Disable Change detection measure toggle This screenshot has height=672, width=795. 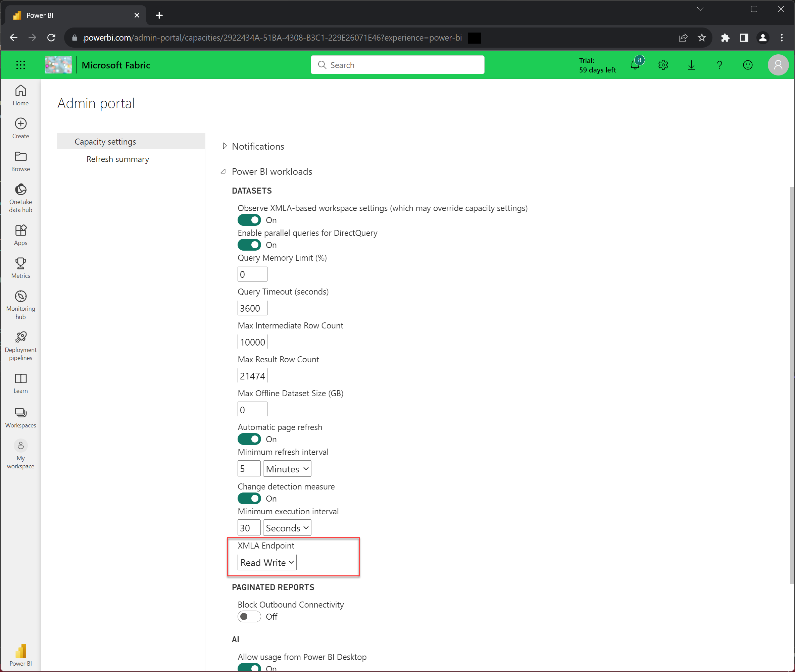coord(249,499)
